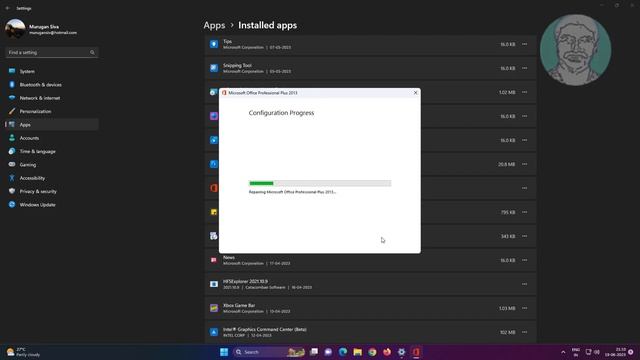Launch Firefox from taskbar
This screenshot has width=640, height=360.
(x=387, y=352)
